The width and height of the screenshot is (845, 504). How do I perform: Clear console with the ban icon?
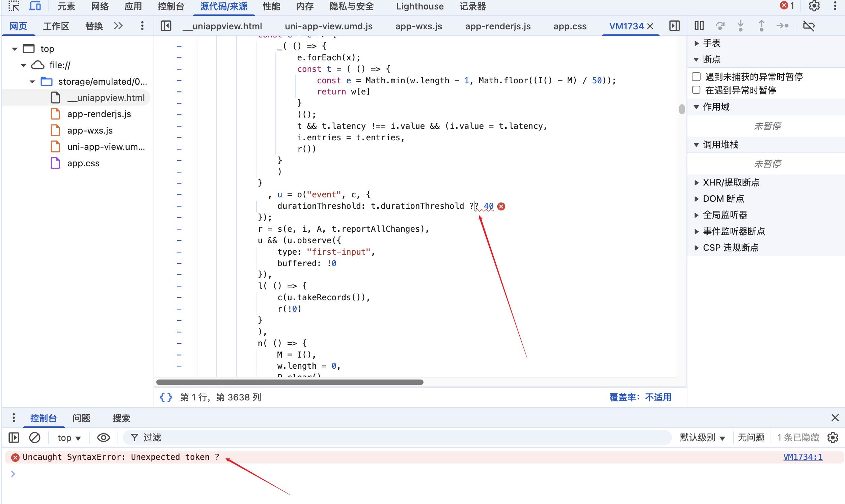click(35, 438)
